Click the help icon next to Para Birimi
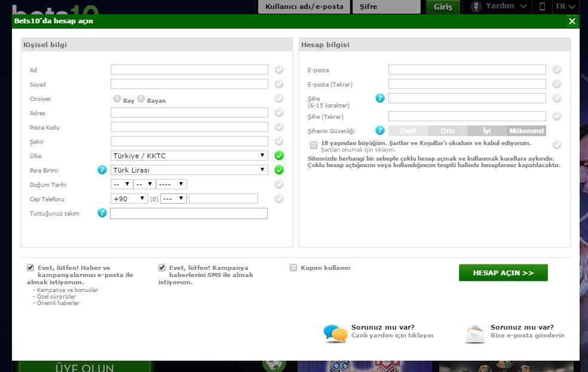588x372 pixels. pyautogui.click(x=102, y=170)
